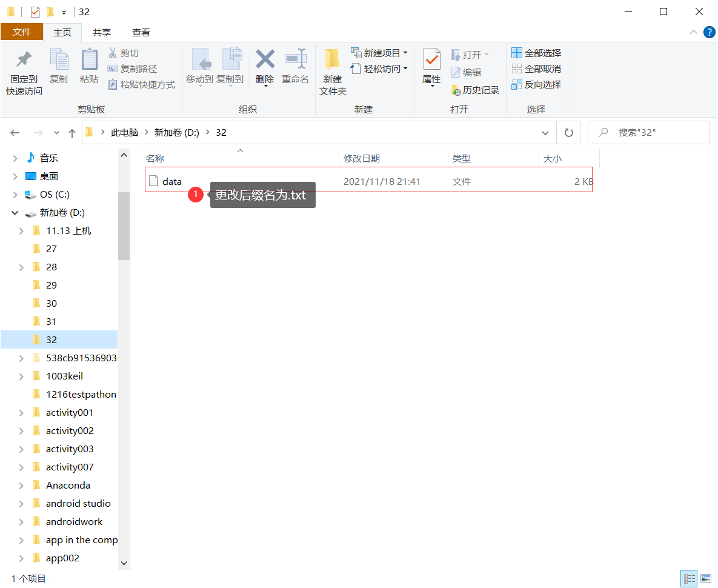Expand the app002 folder node

coord(21,558)
